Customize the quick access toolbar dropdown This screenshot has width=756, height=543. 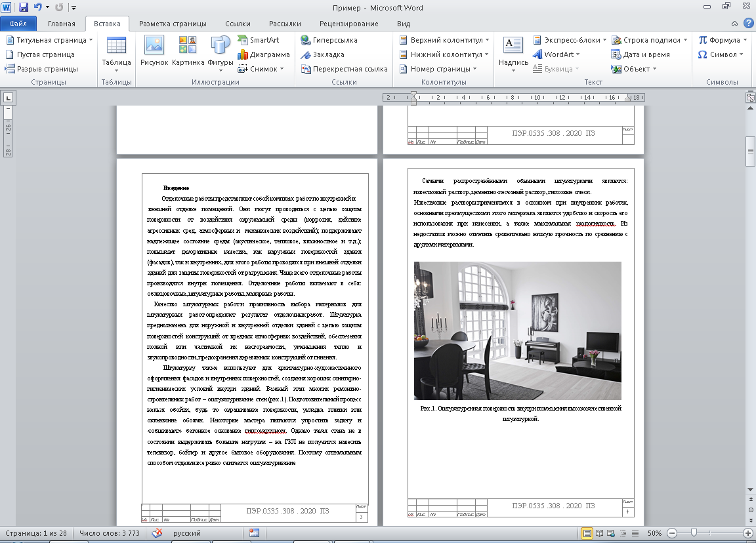73,7
